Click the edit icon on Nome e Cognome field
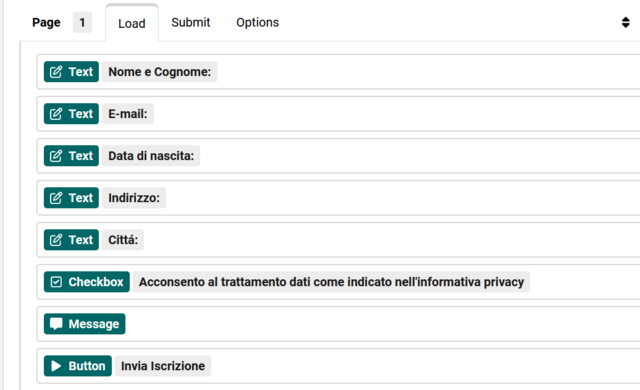This screenshot has height=390, width=640. pyautogui.click(x=56, y=72)
